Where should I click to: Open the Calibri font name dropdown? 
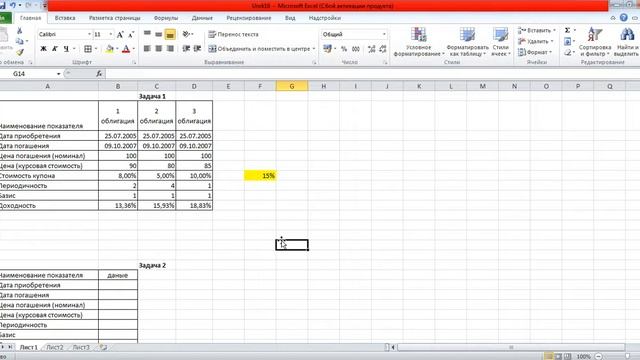89,35
